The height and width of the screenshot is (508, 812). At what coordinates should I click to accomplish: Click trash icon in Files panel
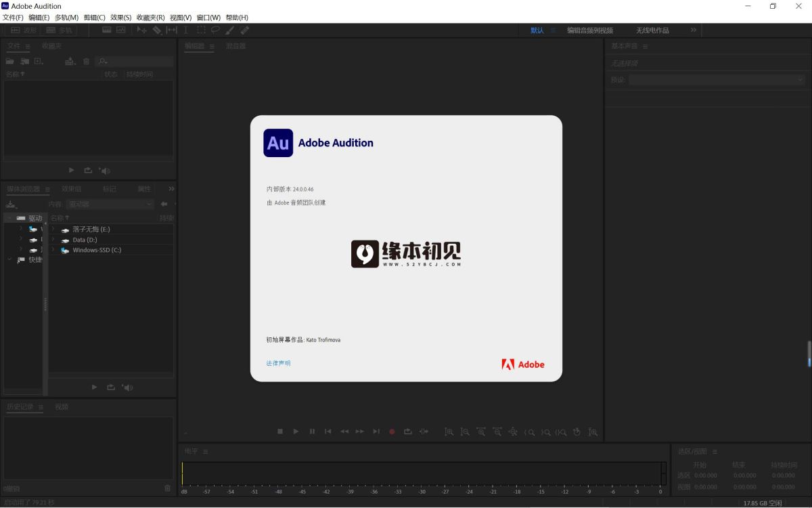(x=86, y=61)
